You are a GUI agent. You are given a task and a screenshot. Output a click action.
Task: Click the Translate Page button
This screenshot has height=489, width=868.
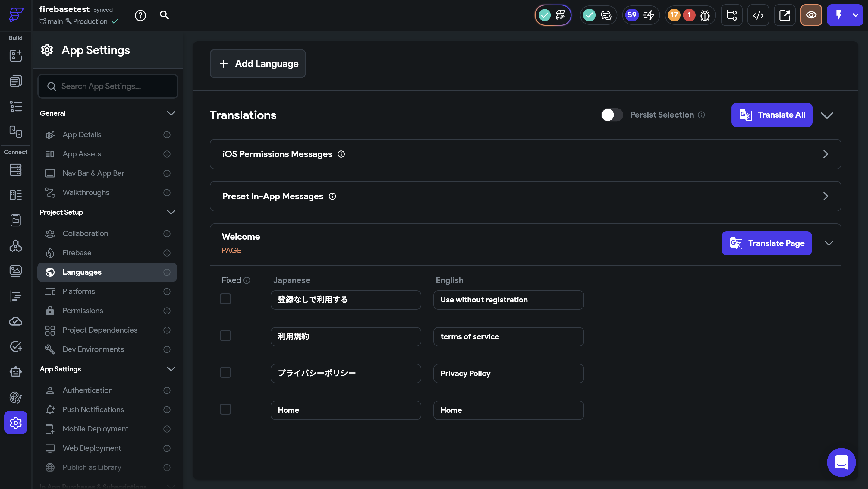[766, 243]
